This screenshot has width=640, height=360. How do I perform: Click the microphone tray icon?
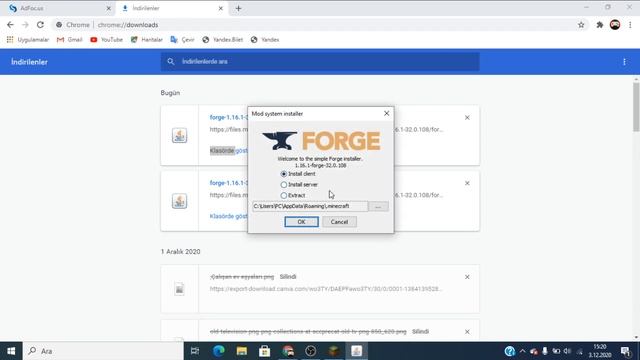545,351
